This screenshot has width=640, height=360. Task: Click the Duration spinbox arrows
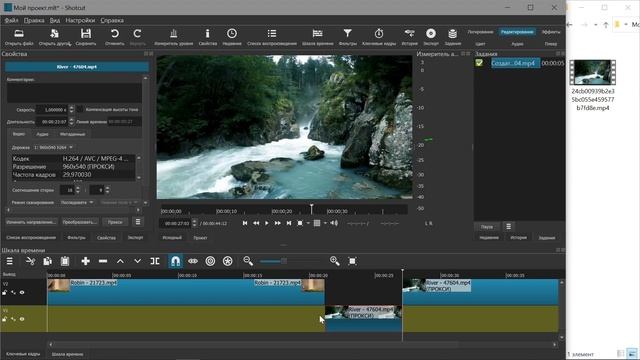71,122
